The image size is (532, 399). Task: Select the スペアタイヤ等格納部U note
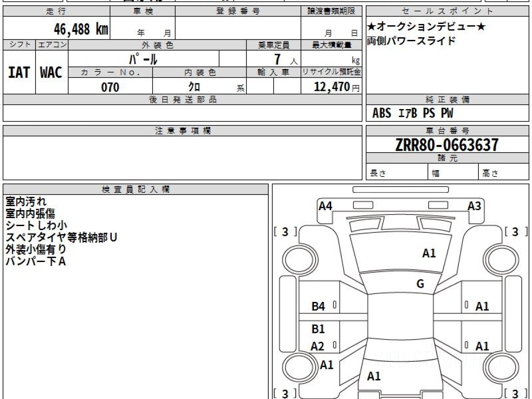coord(61,238)
